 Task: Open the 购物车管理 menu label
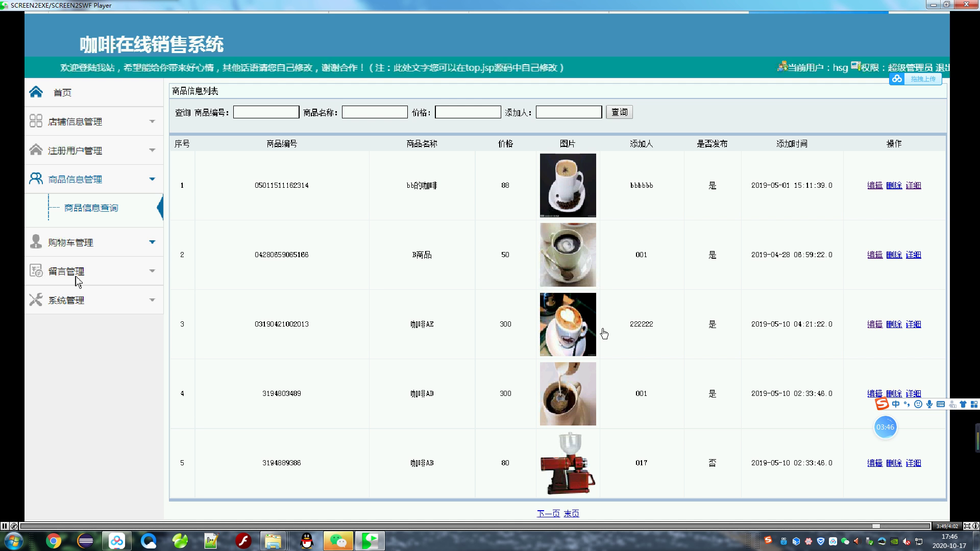pos(70,242)
